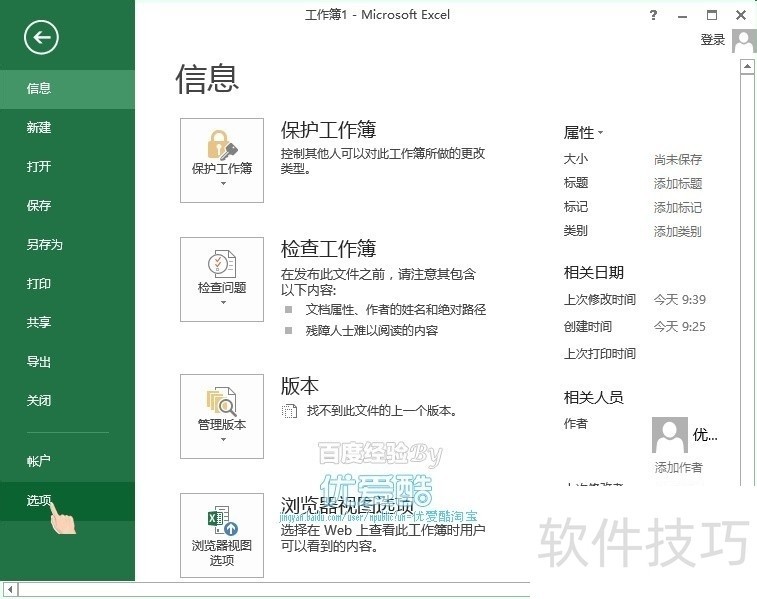Open the Print (打印) page
The width and height of the screenshot is (757, 599).
point(67,284)
